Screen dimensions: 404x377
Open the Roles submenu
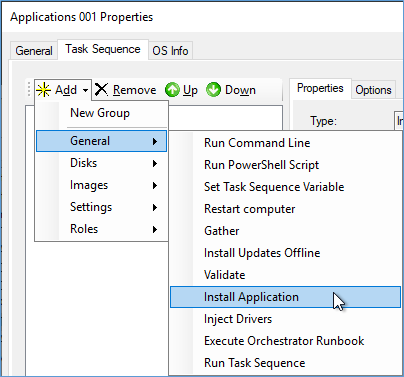(101, 229)
